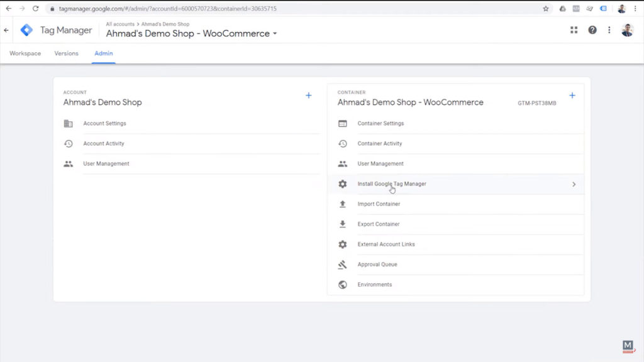
Task: Click the Import Container upload icon
Action: pos(343,204)
